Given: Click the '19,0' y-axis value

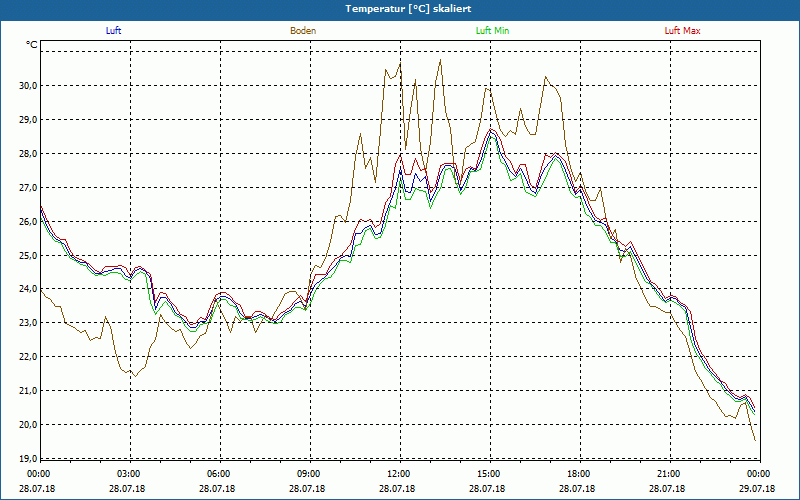Looking at the screenshot, I should click(29, 459).
